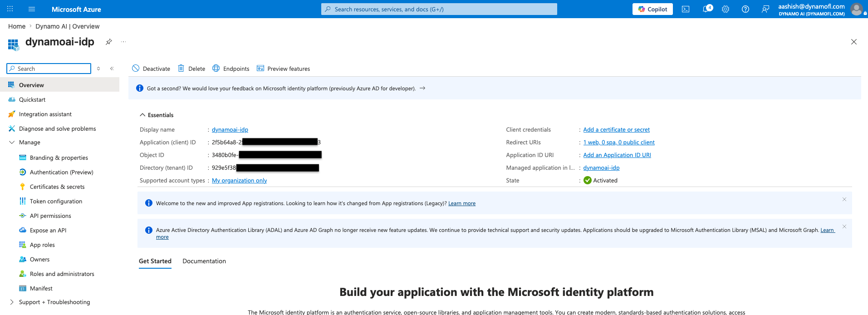868x315 pixels.
Task: Click the dynamoai-idp display name link
Action: (230, 129)
